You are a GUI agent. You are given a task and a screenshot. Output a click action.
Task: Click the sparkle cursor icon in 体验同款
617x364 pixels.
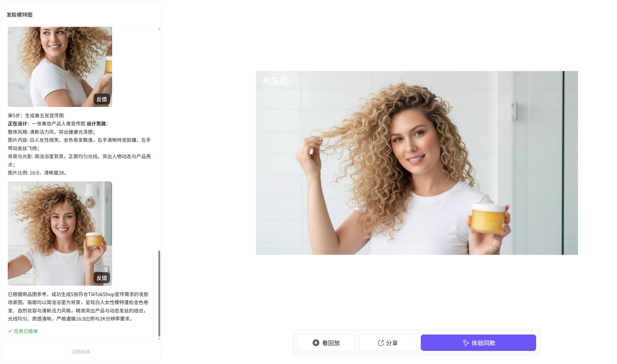tap(466, 343)
